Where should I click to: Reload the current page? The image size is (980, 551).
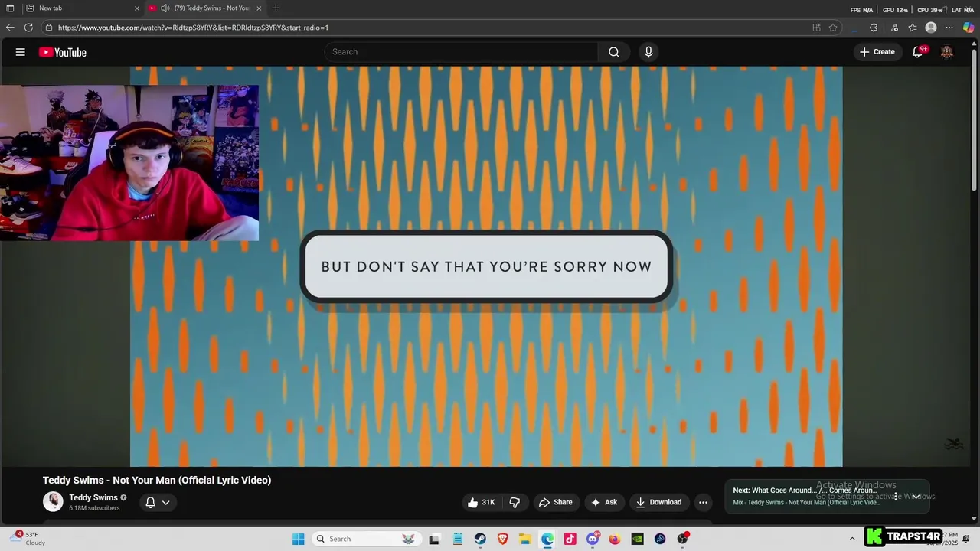(x=28, y=28)
